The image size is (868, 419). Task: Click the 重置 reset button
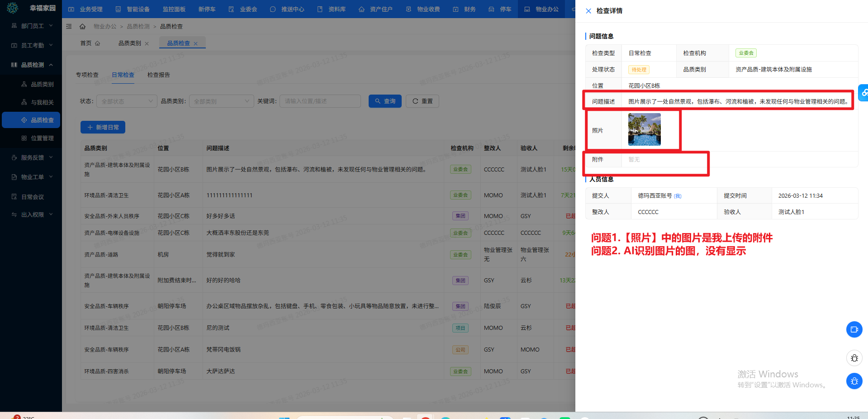(422, 101)
